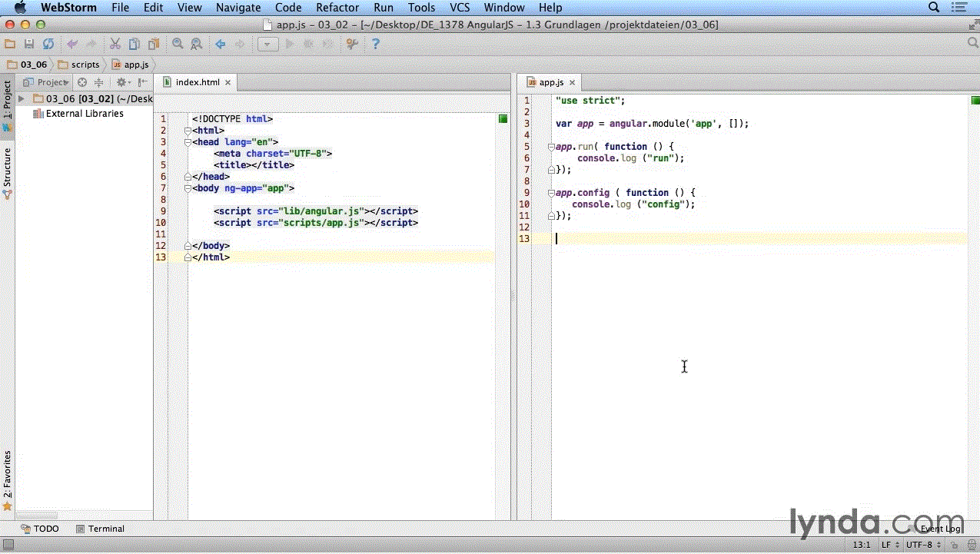Click the Find magnifier icon

[x=178, y=45]
